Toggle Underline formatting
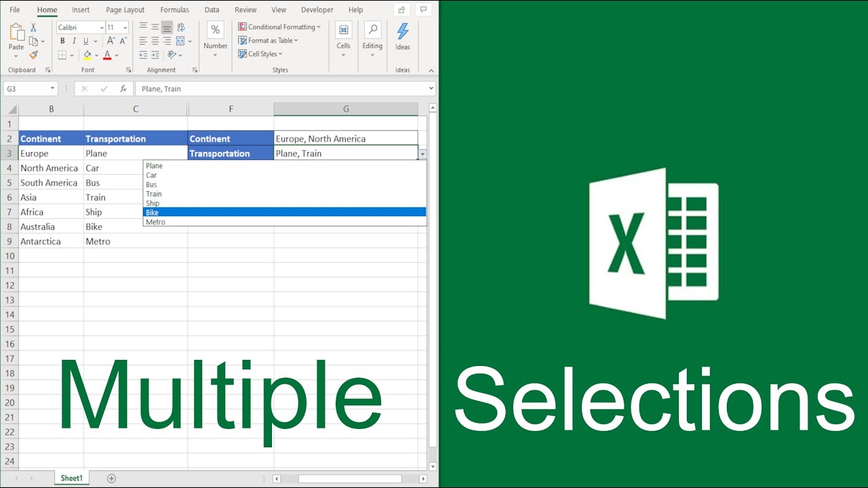The width and height of the screenshot is (868, 488). coord(86,41)
